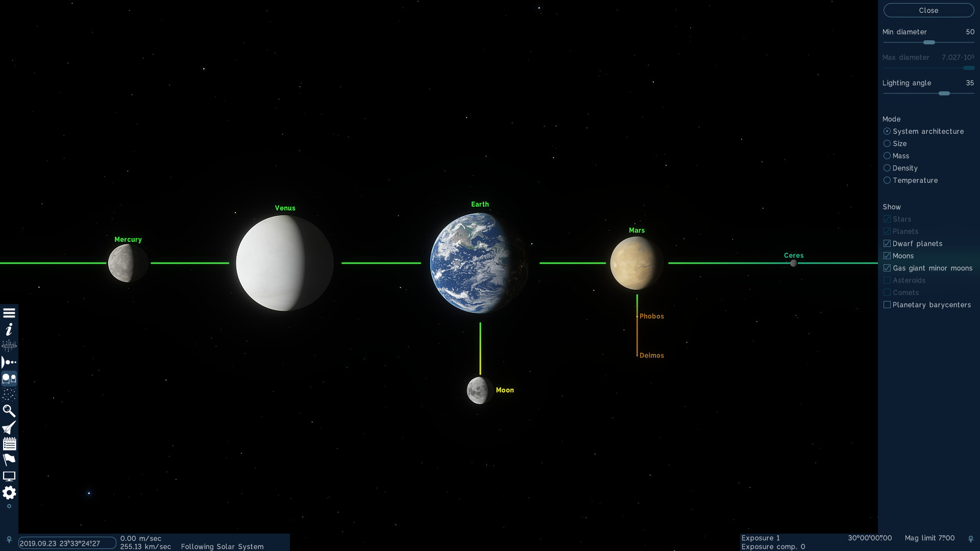Click the hamburger menu icon
Viewport: 980px width, 551px height.
pyautogui.click(x=9, y=313)
